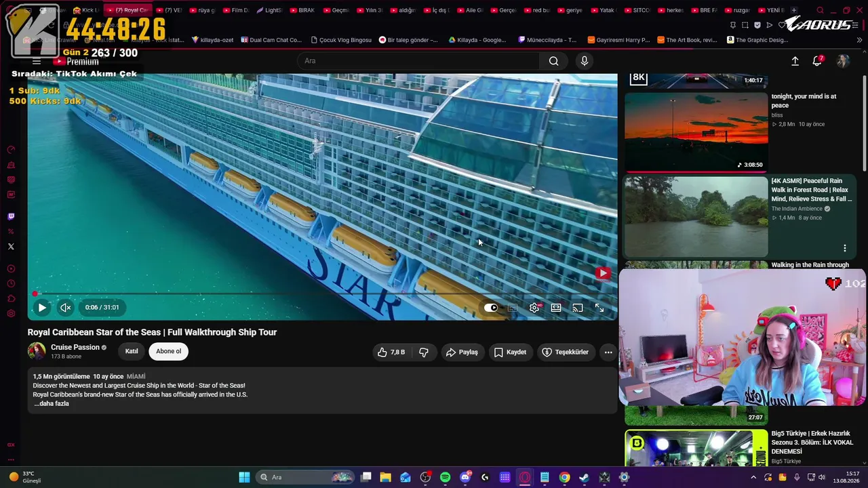Viewport: 868px width, 488px height.
Task: Open more actions menu below the video
Action: 608,352
